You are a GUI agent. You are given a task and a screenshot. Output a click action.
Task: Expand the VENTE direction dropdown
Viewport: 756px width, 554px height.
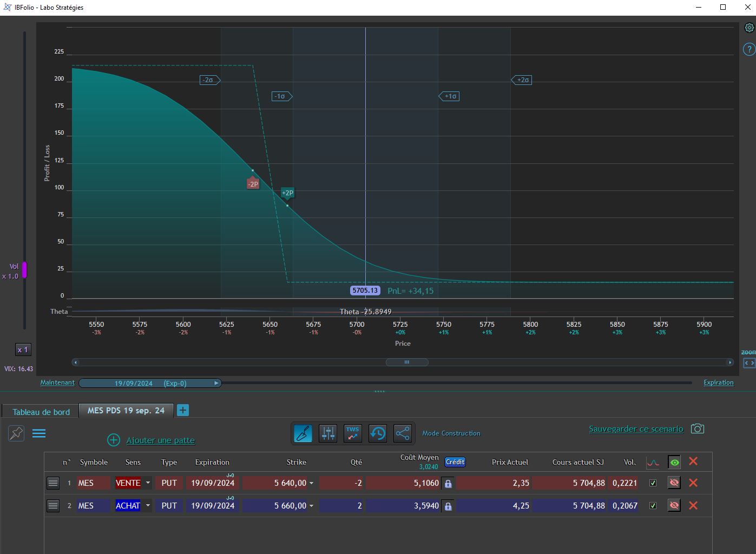[148, 483]
